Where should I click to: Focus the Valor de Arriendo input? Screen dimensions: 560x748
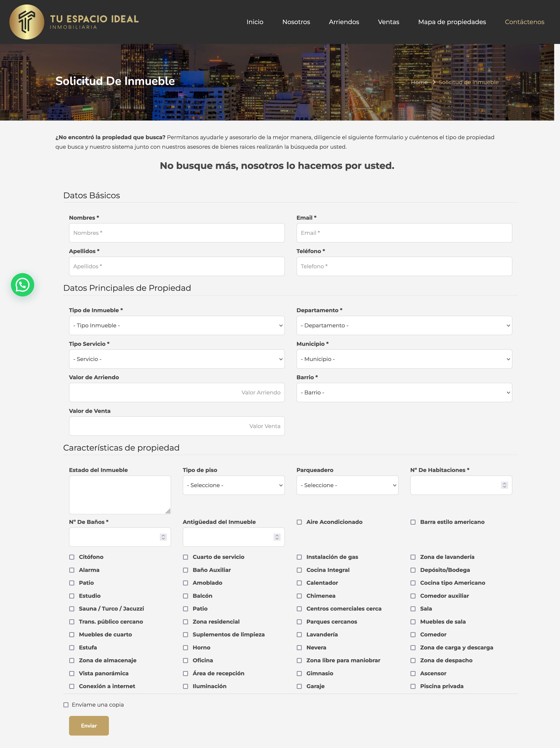(x=177, y=393)
